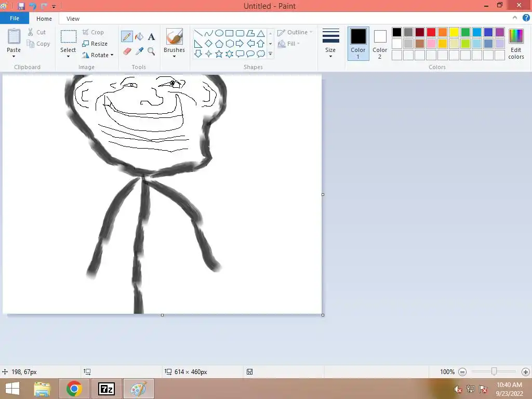Activate Color 1 foreground selector
The image size is (532, 399).
point(358,44)
